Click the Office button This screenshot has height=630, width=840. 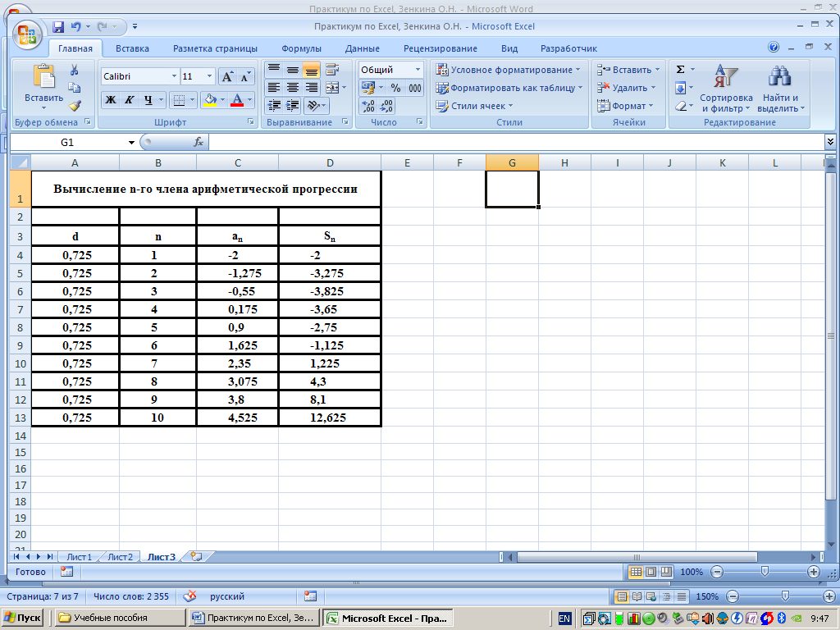point(26,34)
